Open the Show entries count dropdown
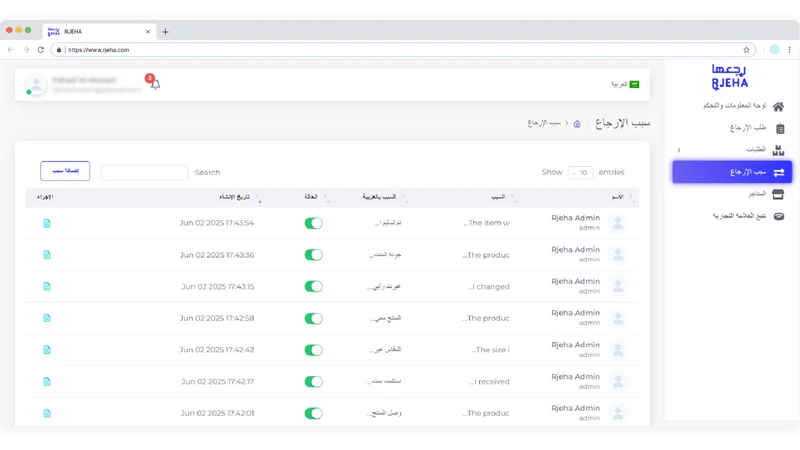 [x=581, y=172]
